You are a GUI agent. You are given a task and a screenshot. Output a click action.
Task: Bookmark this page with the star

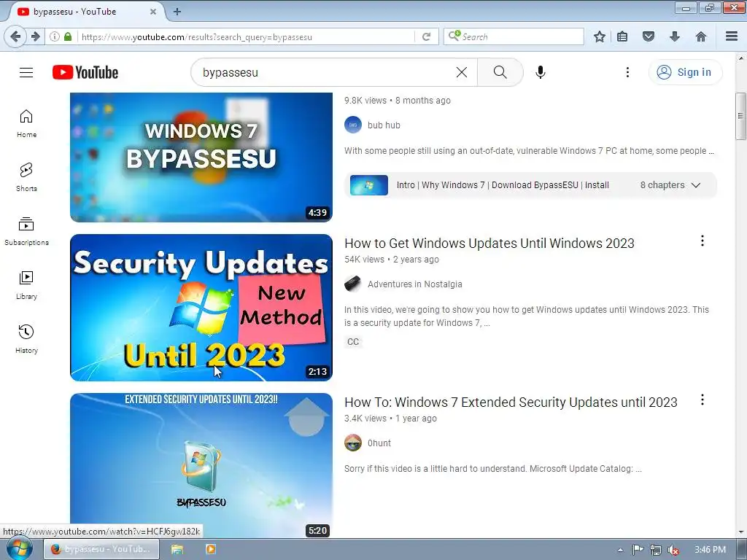point(600,36)
